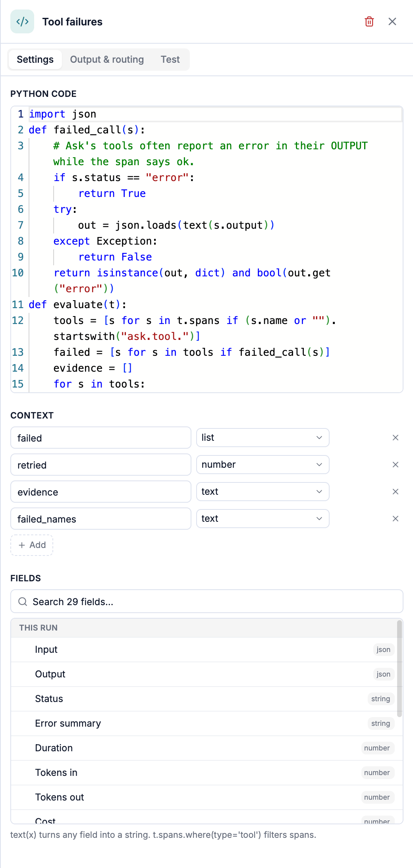Open the text type dropdown for evidence
The height and width of the screenshot is (868, 413).
pyautogui.click(x=263, y=492)
